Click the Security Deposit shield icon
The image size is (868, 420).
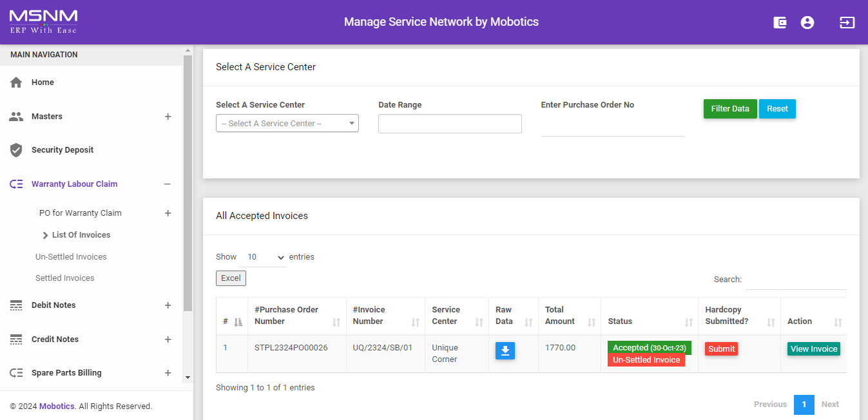16,150
